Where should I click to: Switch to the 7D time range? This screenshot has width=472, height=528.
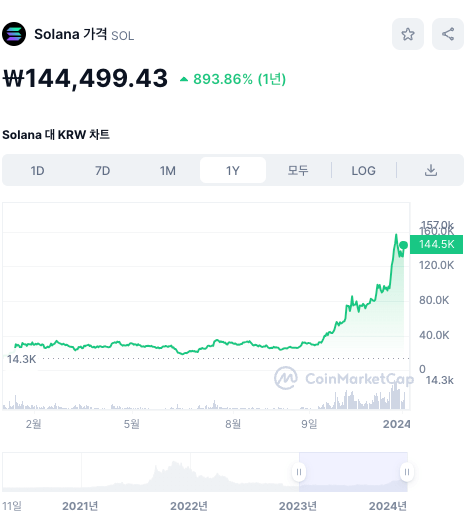(102, 171)
